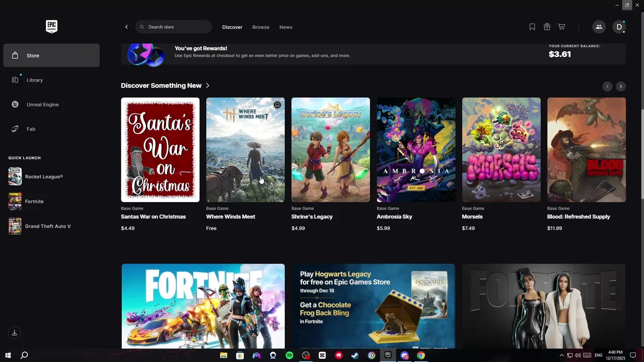Open Steam from the taskbar

point(355,355)
